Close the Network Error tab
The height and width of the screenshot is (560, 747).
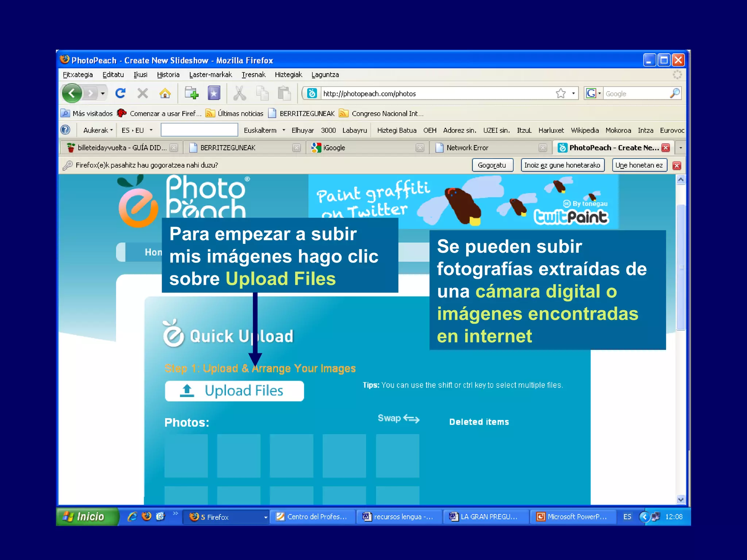tap(543, 148)
